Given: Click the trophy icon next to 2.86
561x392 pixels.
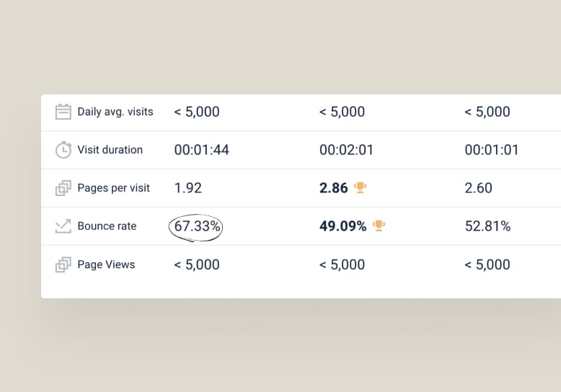Looking at the screenshot, I should (x=361, y=188).
